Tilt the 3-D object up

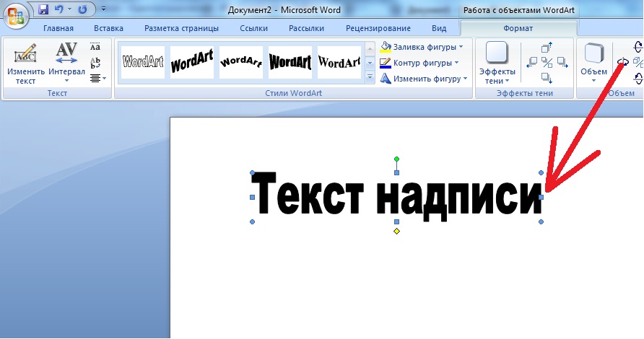pyautogui.click(x=638, y=47)
